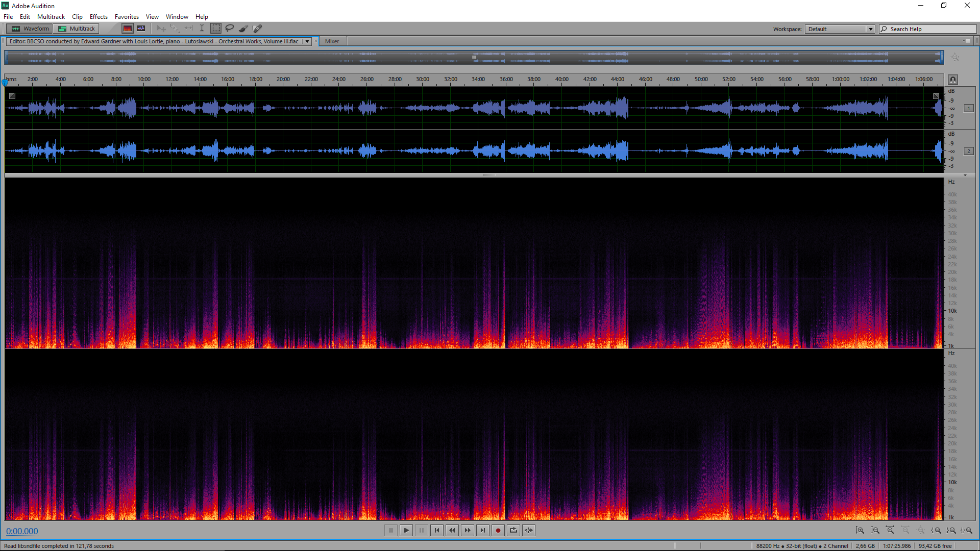The width and height of the screenshot is (980, 551).
Task: Switch to Multitrack view
Action: [77, 29]
